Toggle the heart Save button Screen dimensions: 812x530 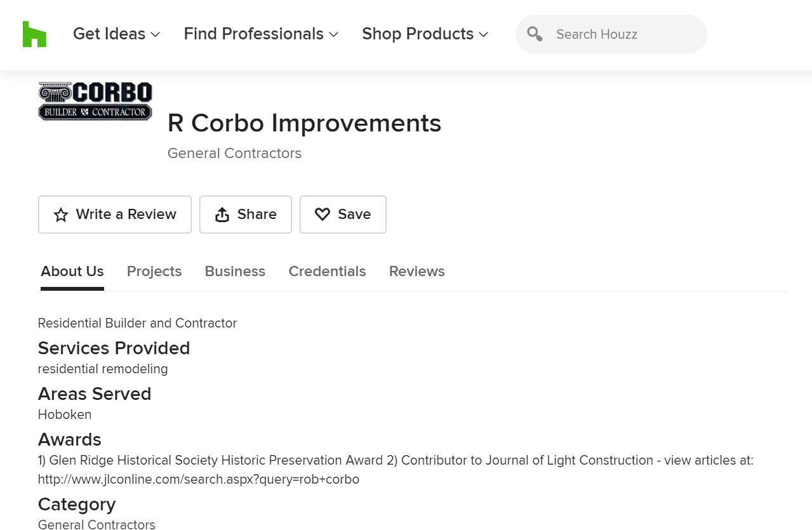tap(343, 215)
